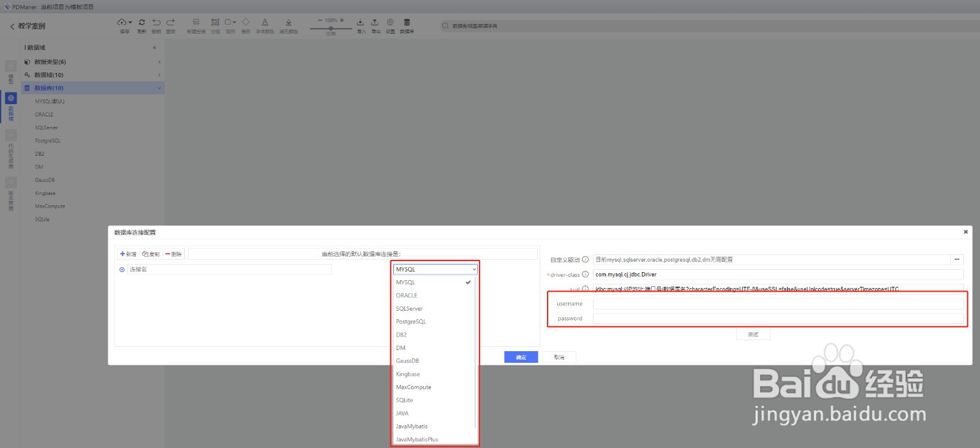The width and height of the screenshot is (980, 448).
Task: Click the 导出 export icon
Action: tap(375, 22)
